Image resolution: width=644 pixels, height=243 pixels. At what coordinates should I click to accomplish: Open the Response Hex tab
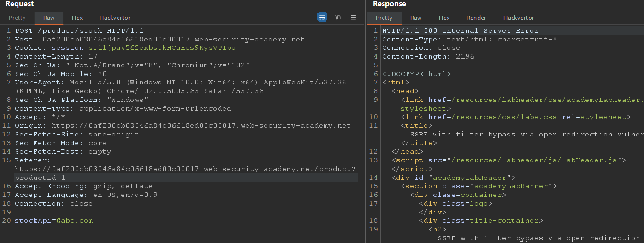tap(444, 18)
